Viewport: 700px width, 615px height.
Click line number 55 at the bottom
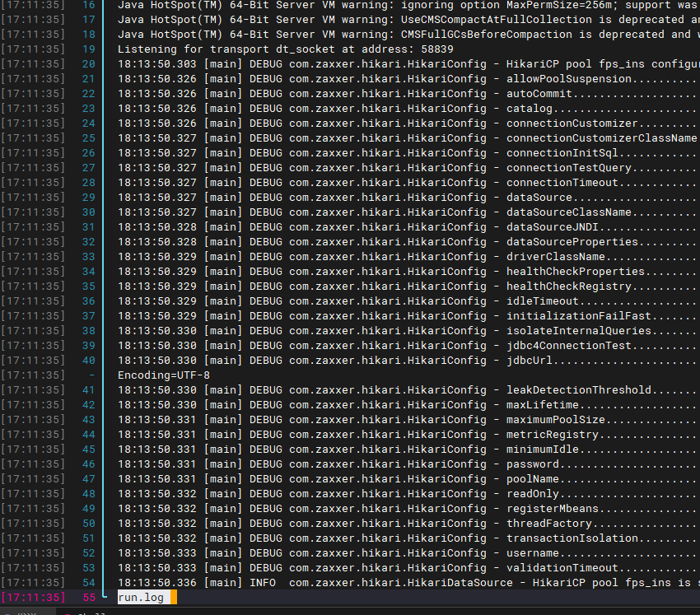(x=90, y=597)
